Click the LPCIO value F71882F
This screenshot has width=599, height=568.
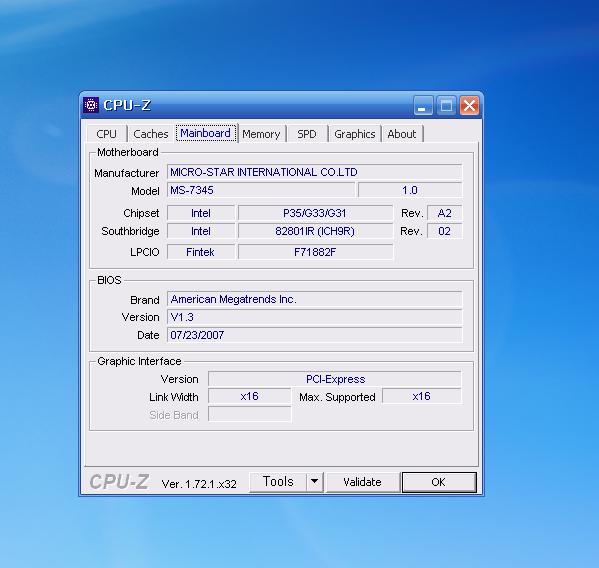point(315,252)
